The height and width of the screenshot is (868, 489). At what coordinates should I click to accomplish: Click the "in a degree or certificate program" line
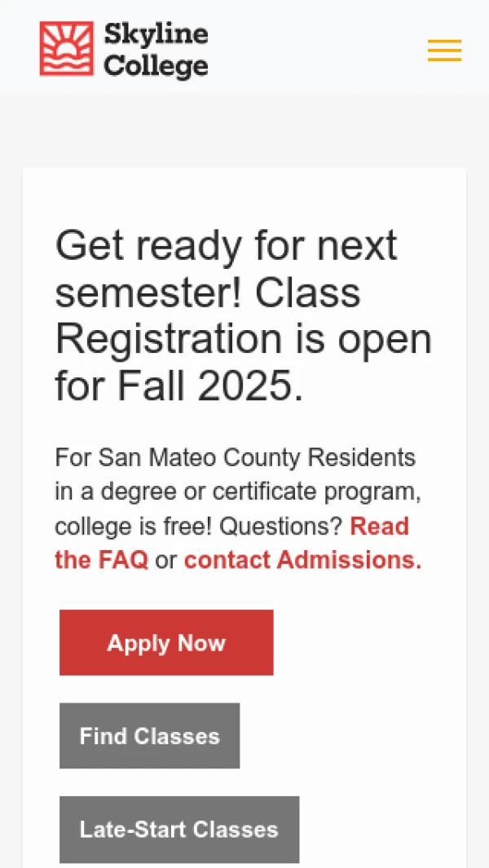tap(238, 492)
